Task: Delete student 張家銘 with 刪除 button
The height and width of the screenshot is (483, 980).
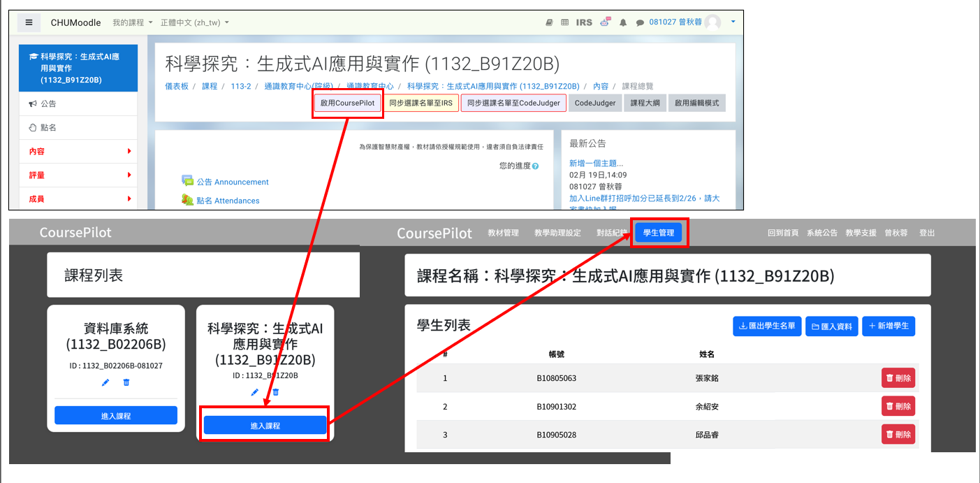Action: [898, 378]
